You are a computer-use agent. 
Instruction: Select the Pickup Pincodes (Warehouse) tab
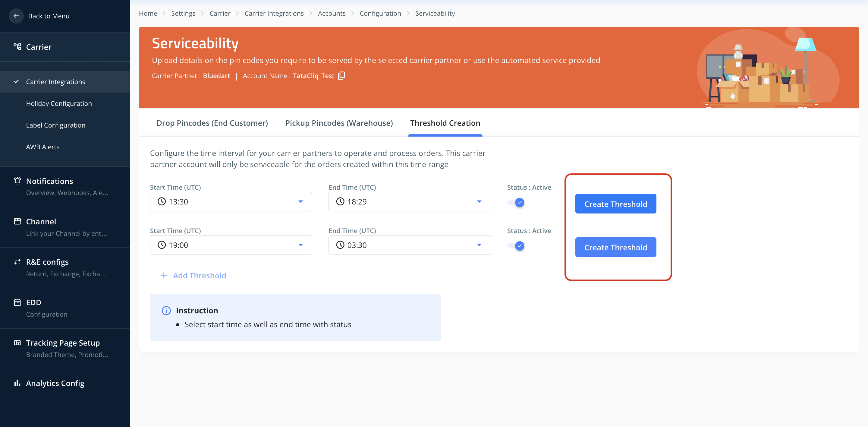point(339,123)
